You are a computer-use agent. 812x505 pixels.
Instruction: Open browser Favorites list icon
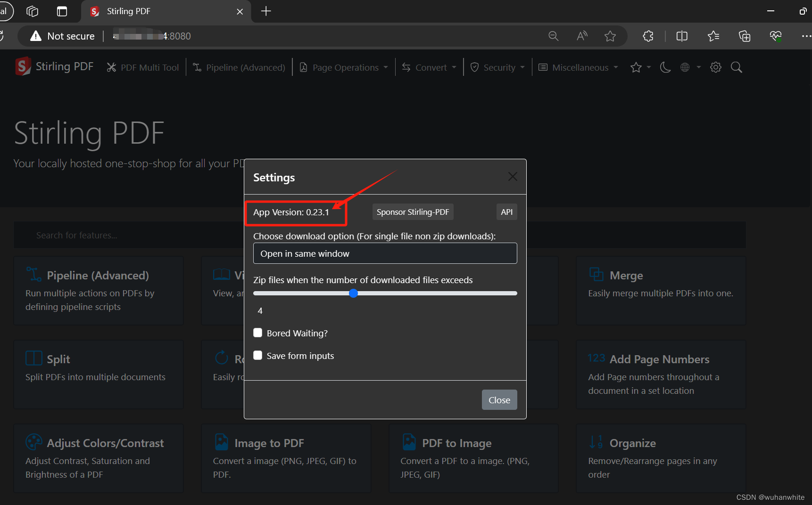point(713,36)
